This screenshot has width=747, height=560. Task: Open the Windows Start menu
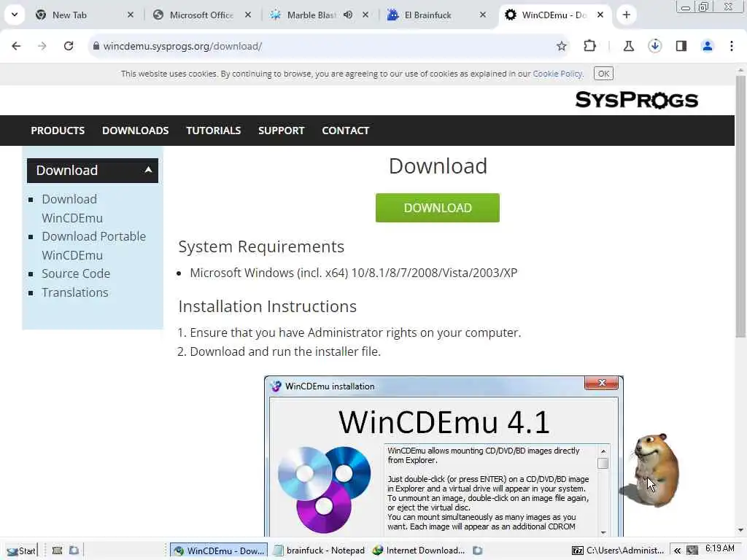point(21,551)
